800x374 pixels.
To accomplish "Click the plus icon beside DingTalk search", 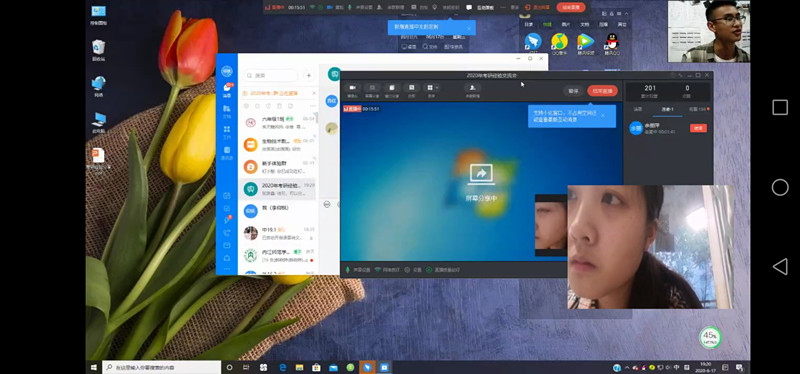I will (309, 76).
